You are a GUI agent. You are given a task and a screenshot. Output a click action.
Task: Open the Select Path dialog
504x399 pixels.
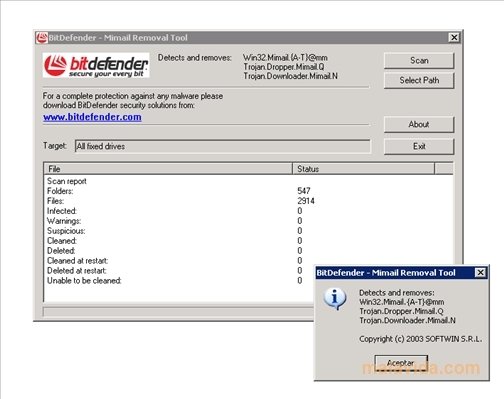pyautogui.click(x=419, y=80)
